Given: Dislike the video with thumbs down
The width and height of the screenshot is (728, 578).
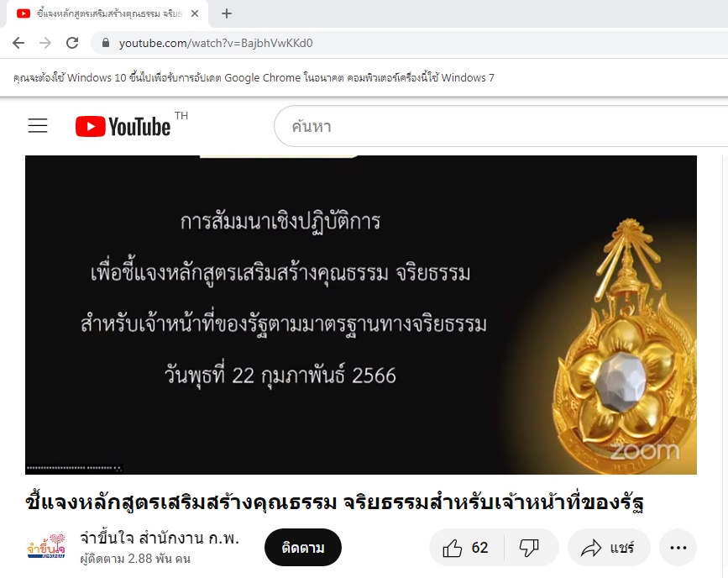Looking at the screenshot, I should point(529,548).
